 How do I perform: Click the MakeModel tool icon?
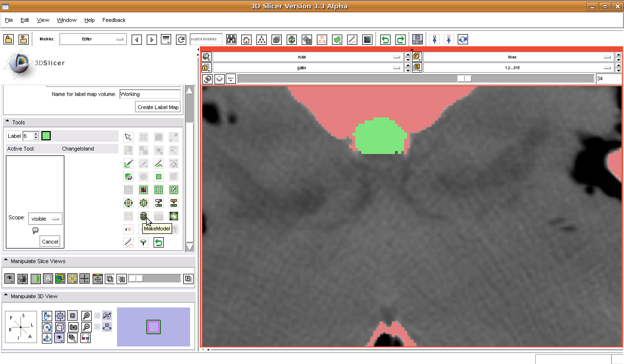(143, 216)
